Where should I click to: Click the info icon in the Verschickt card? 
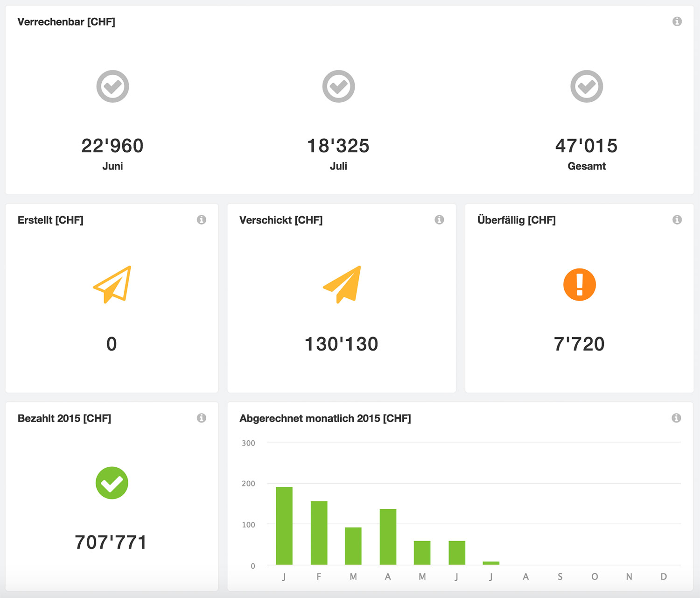pos(439,219)
